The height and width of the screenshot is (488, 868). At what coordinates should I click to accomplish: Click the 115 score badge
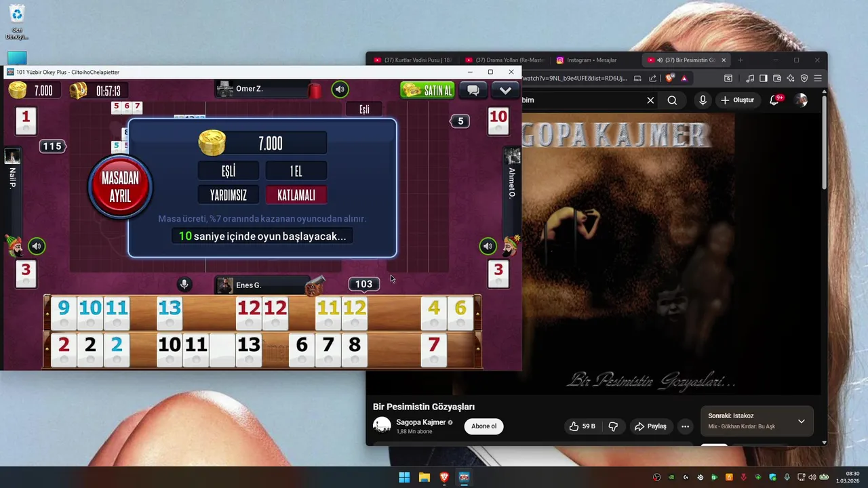coord(52,146)
